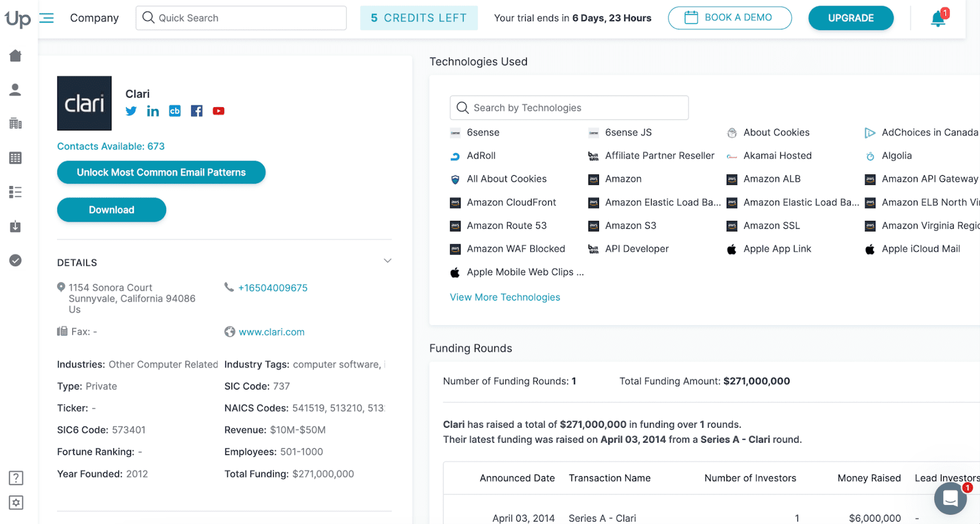Screen dimensions: 980x524
Task: Open the help question mark in sidebar
Action: click(16, 477)
